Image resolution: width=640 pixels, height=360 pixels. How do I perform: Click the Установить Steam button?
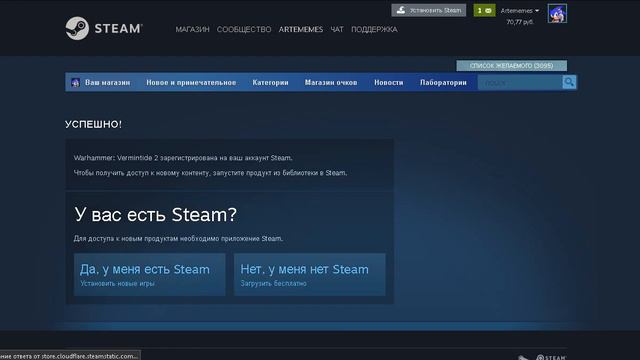pyautogui.click(x=429, y=10)
